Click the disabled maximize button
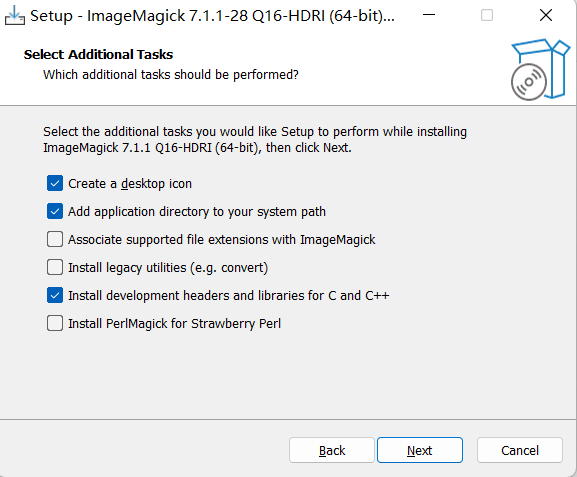Image resolution: width=577 pixels, height=477 pixels. (x=487, y=15)
